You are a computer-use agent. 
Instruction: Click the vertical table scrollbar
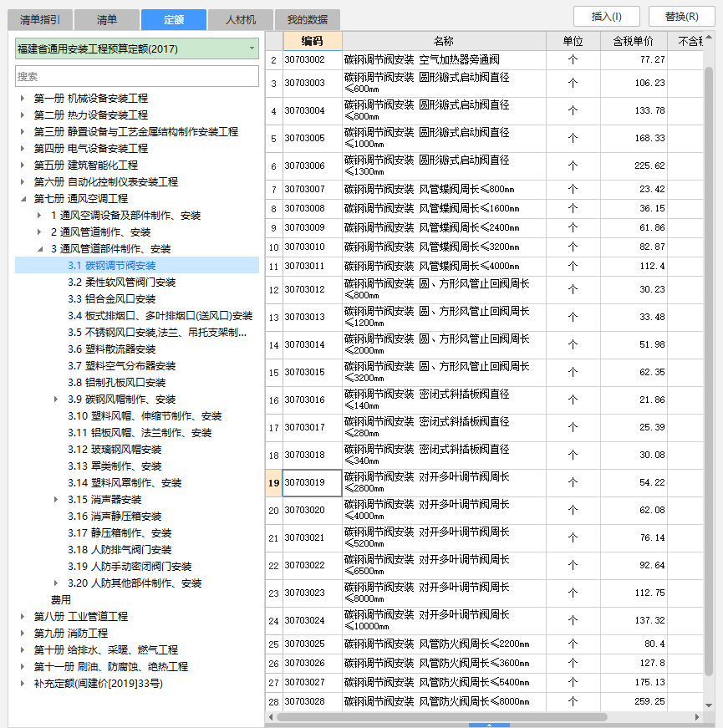(x=710, y=334)
